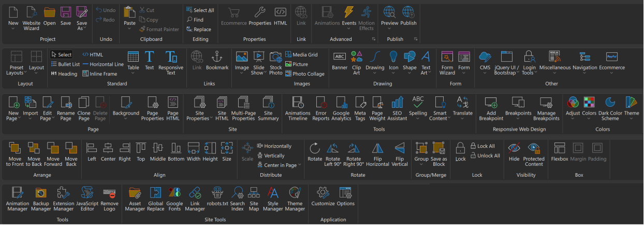This screenshot has height=226, width=644.
Task: Open Page HTML editor
Action: [173, 108]
